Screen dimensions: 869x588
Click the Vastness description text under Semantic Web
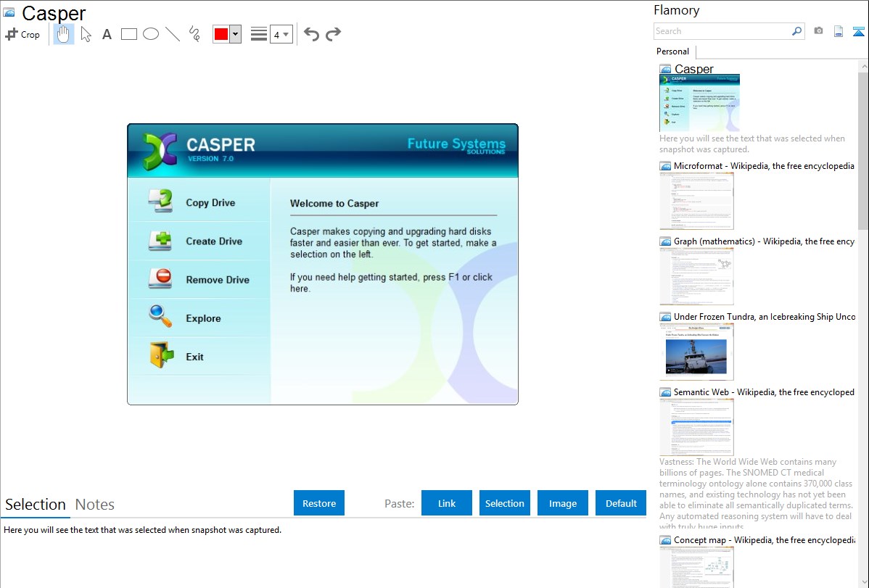click(x=756, y=494)
